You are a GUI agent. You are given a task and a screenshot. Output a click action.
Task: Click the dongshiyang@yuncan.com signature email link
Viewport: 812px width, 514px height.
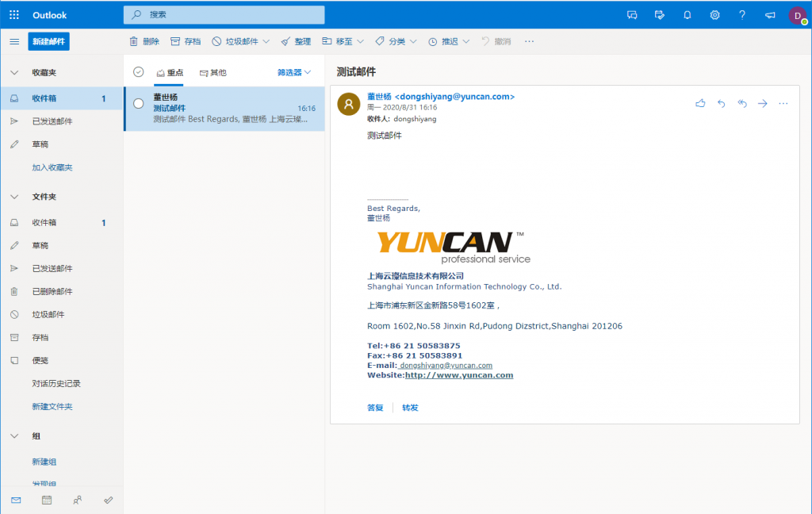click(446, 366)
